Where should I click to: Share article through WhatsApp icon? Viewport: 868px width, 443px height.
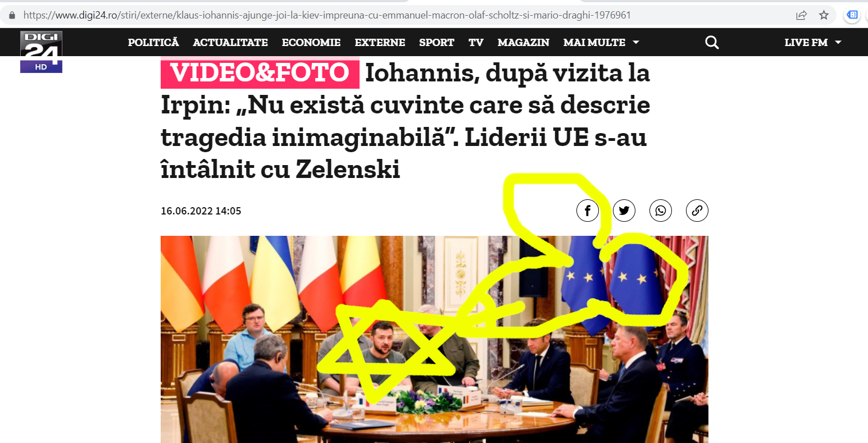pos(660,211)
